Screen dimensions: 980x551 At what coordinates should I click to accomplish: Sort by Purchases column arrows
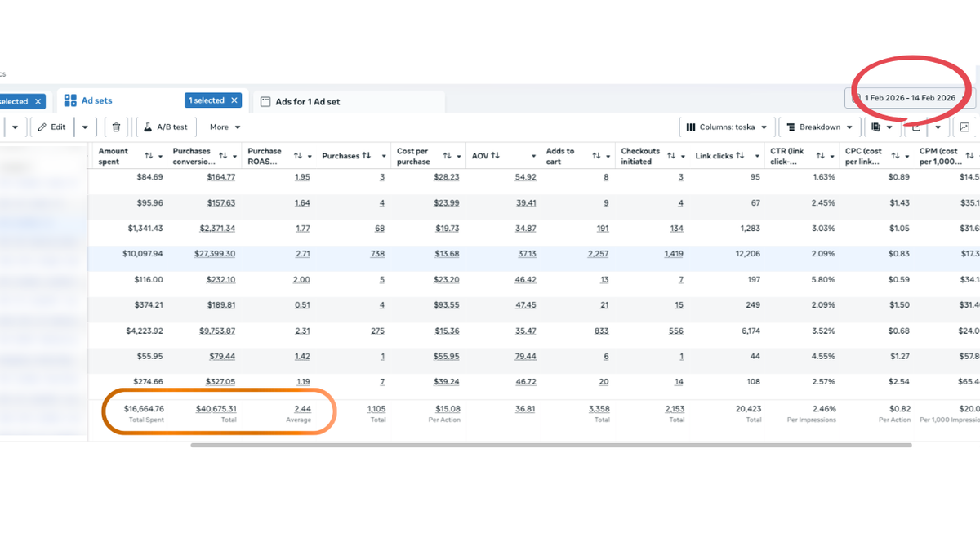[366, 156]
